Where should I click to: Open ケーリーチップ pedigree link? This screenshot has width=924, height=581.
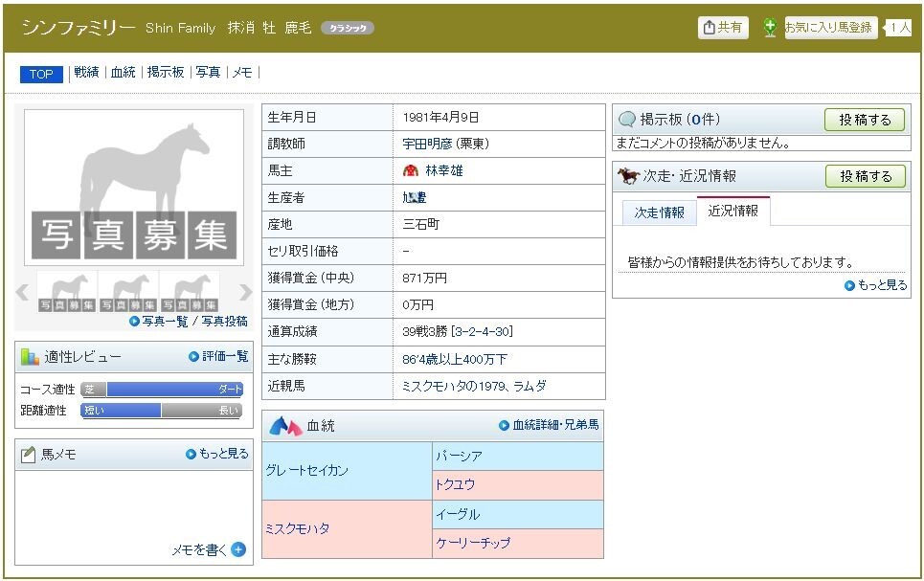pos(473,543)
